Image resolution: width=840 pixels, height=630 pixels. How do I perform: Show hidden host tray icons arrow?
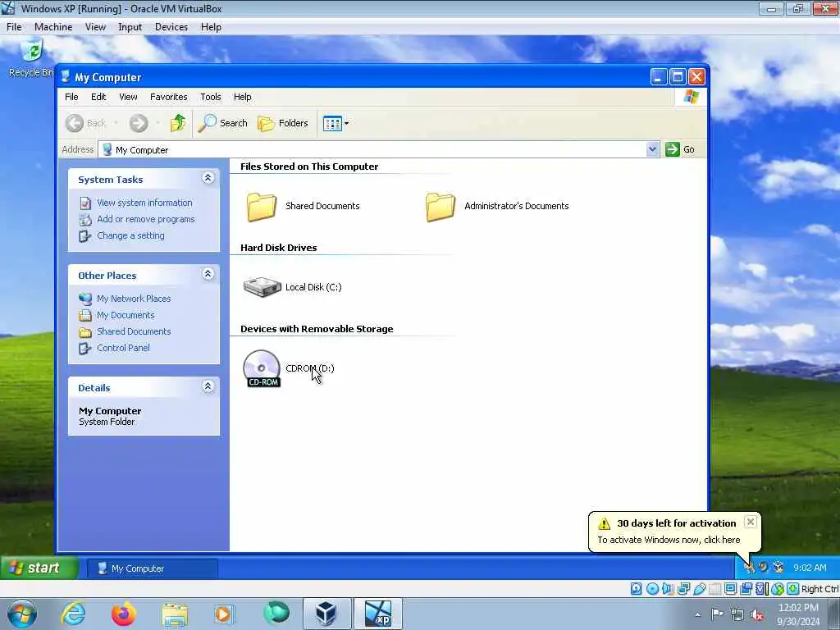pos(697,614)
